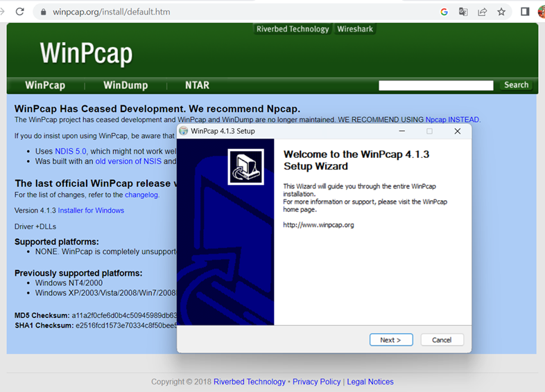This screenshot has height=392, width=545.
Task: Click the Driver +DLLs text
Action: pyautogui.click(x=35, y=226)
